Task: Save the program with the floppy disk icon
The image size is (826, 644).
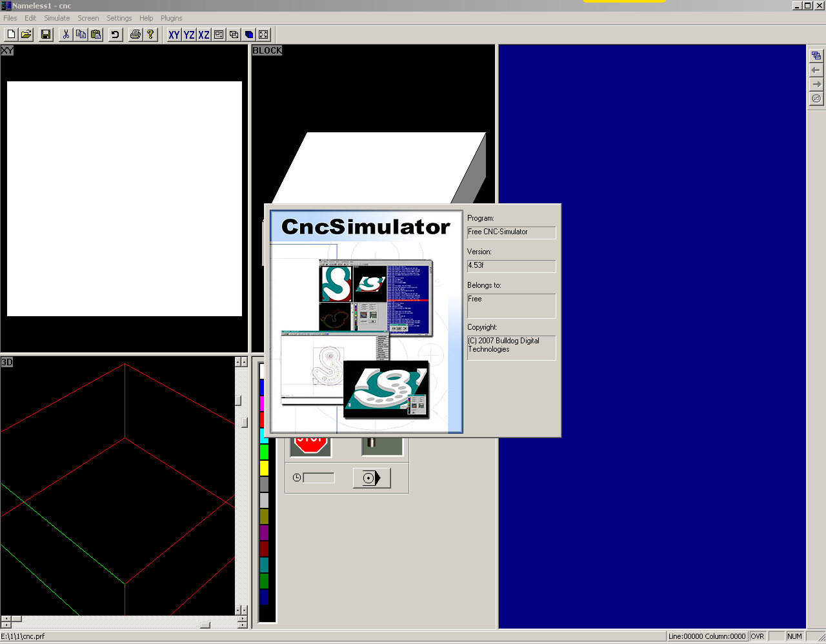Action: 46,34
